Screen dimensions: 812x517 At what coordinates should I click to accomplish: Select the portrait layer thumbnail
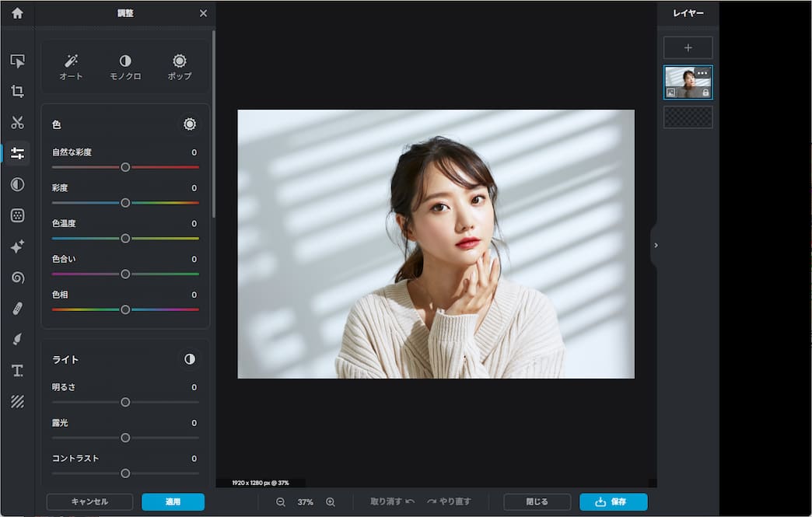coord(688,82)
